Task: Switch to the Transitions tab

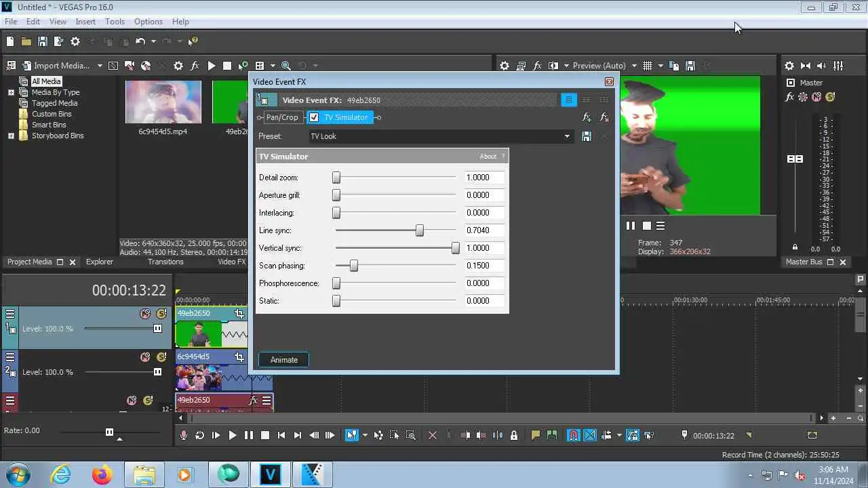Action: [165, 262]
